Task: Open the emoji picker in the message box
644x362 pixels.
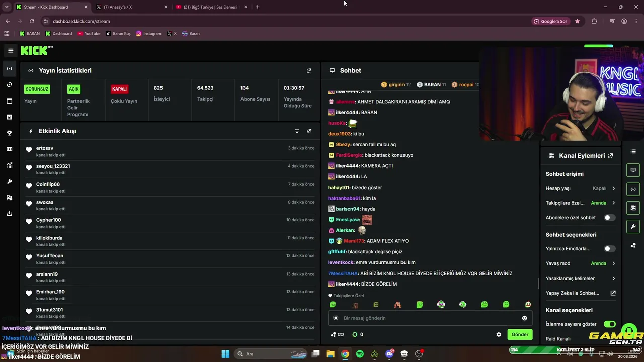Action: tap(524, 318)
